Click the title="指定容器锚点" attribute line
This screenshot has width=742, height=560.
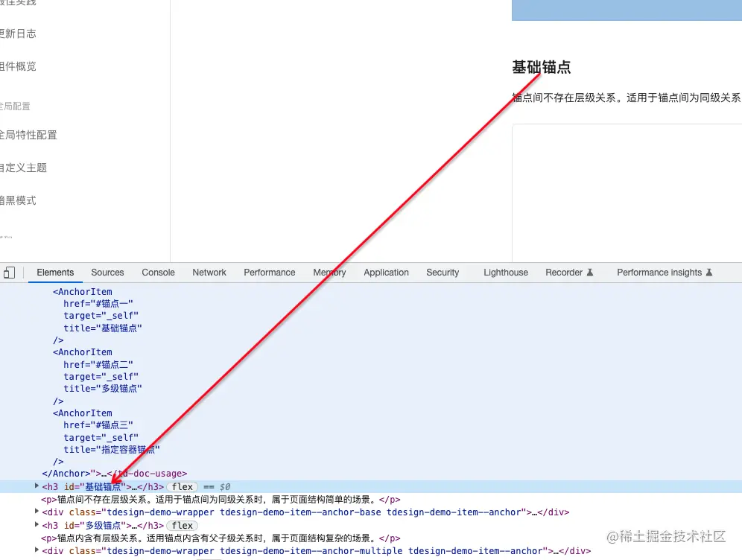pos(112,449)
